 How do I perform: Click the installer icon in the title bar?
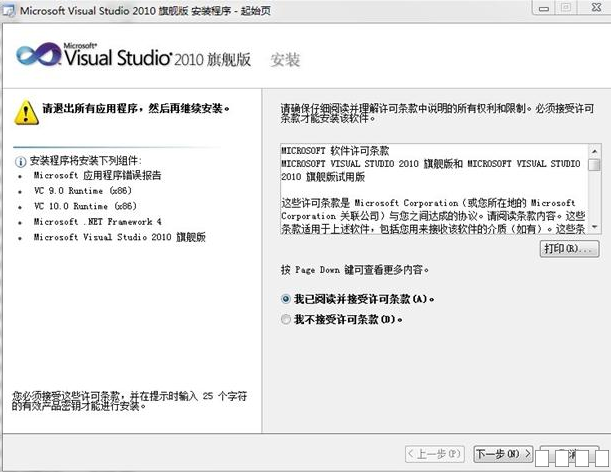(10, 9)
